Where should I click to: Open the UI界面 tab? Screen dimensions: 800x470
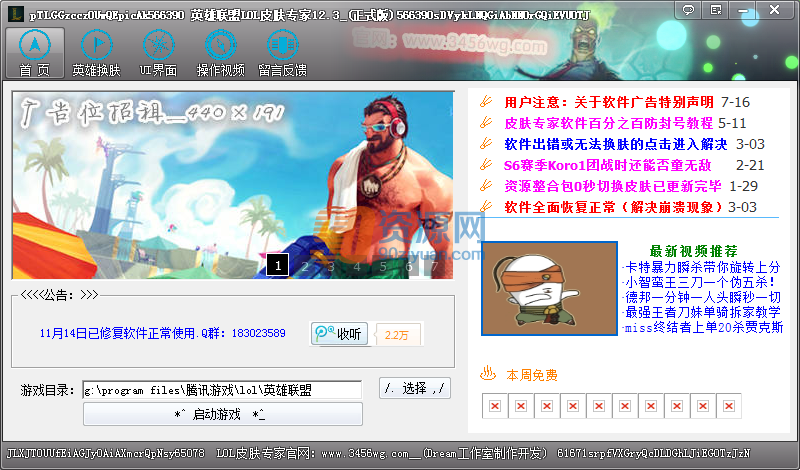[x=159, y=53]
